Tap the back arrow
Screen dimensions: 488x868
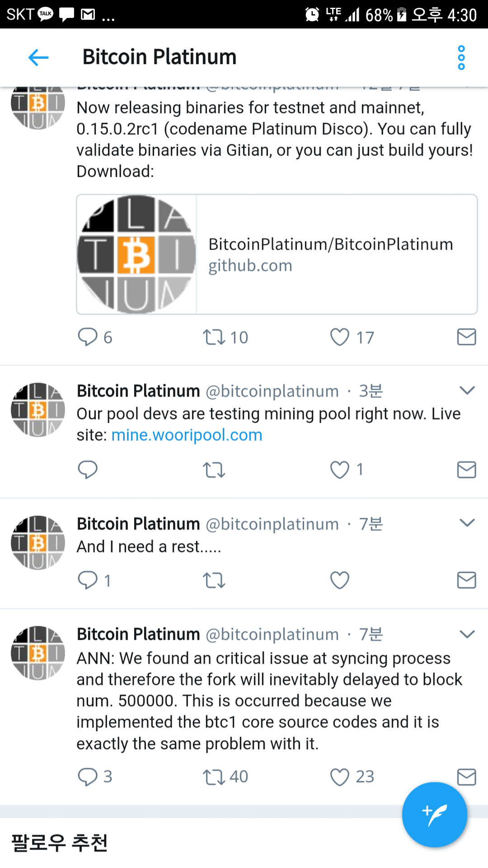tap(38, 57)
